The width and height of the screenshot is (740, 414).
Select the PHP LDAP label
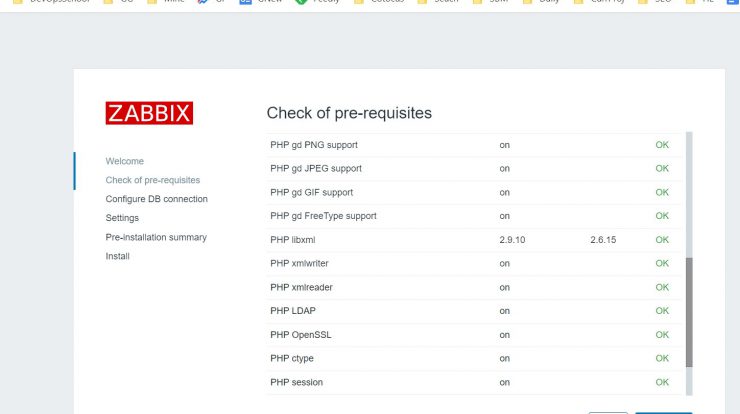coord(293,311)
